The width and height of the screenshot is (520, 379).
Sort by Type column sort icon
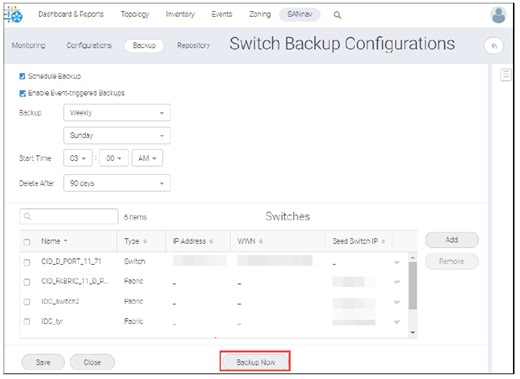[x=145, y=241]
